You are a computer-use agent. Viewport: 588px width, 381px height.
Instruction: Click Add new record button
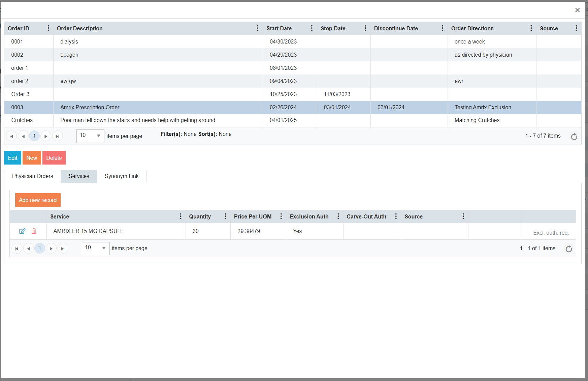click(38, 200)
